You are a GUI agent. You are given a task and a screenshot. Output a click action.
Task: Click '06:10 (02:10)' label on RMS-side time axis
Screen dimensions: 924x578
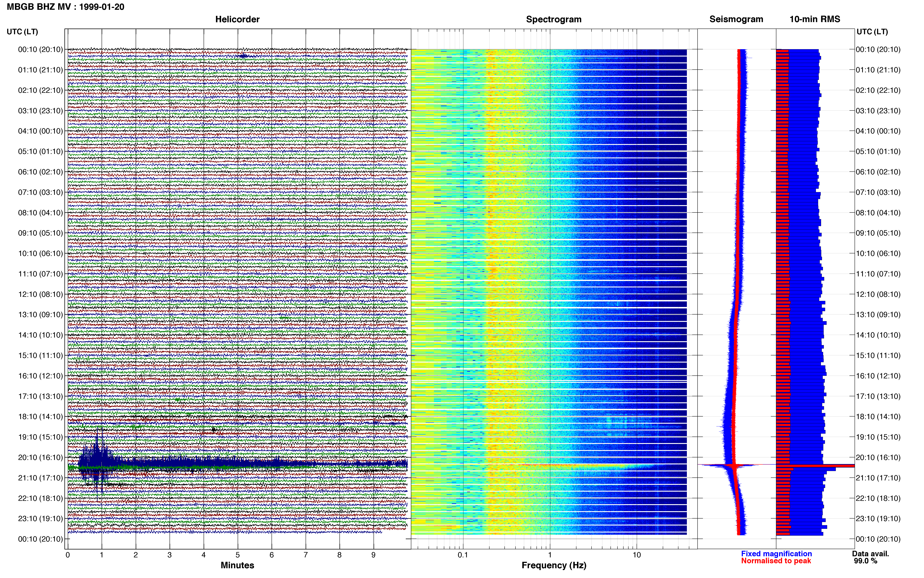878,172
